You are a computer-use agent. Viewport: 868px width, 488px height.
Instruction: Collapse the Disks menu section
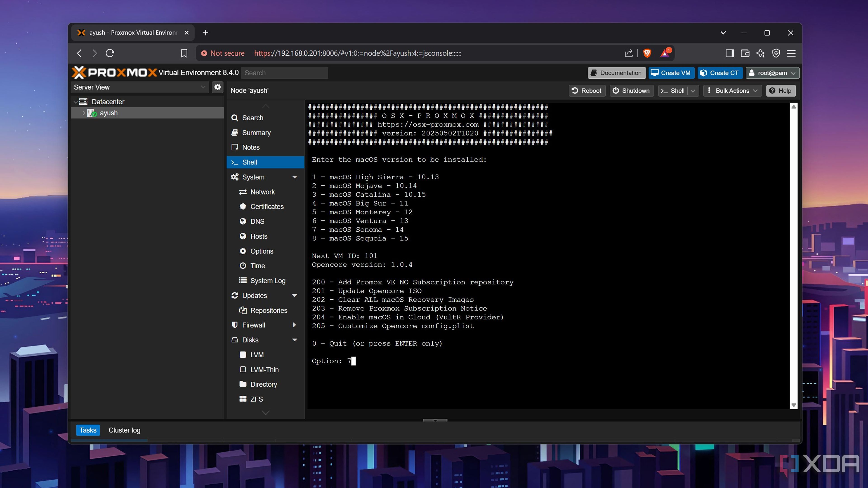295,340
